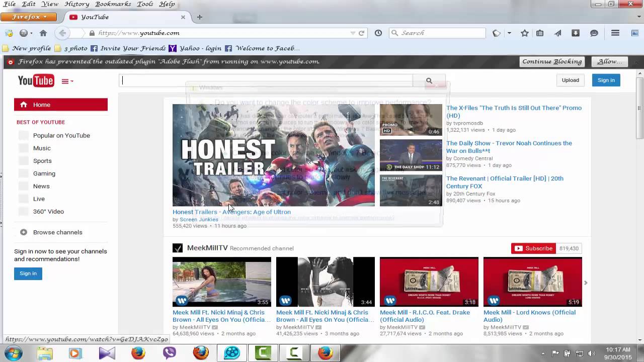644x362 pixels.
Task: Click the volume speaker tray icon
Action: tap(591, 353)
